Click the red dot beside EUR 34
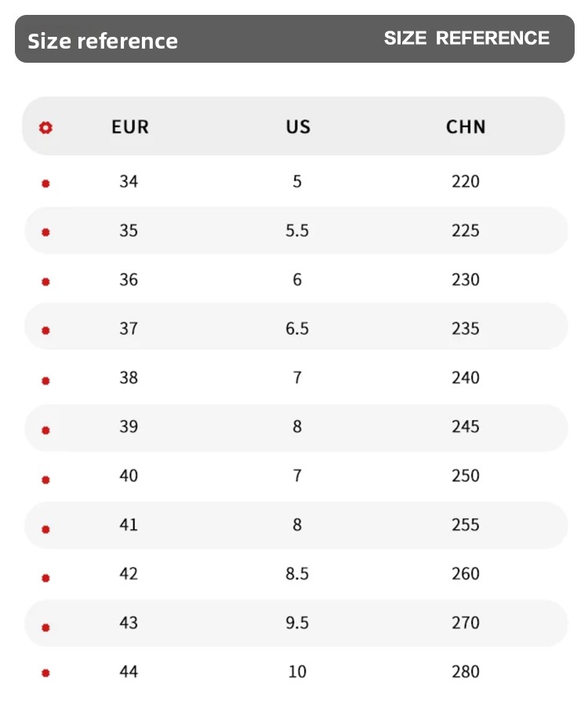The width and height of the screenshot is (588, 701). (45, 183)
